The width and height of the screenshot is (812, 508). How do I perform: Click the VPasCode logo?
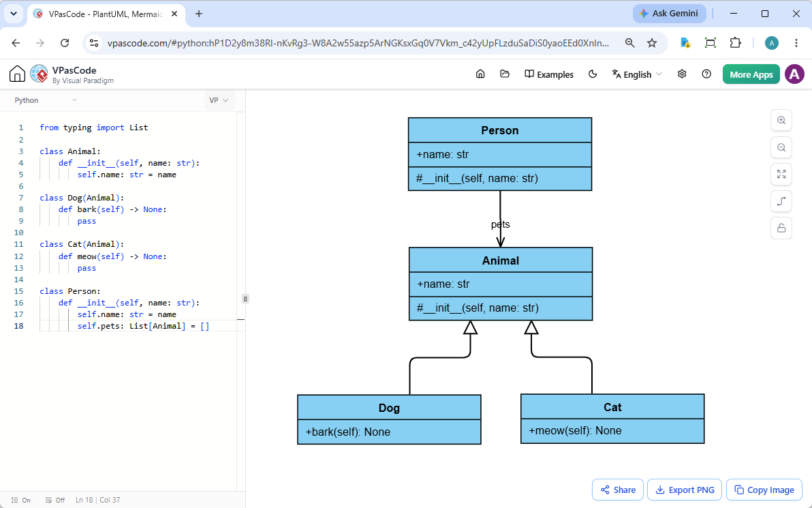[40, 74]
